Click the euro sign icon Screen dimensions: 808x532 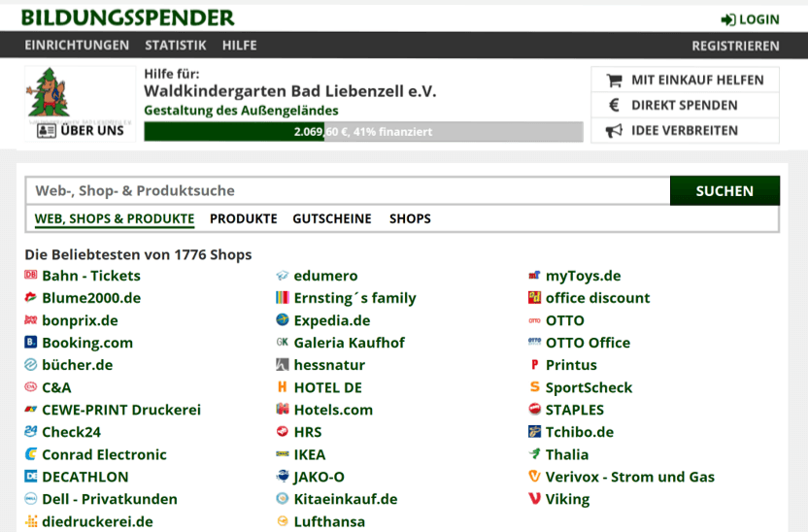[614, 106]
